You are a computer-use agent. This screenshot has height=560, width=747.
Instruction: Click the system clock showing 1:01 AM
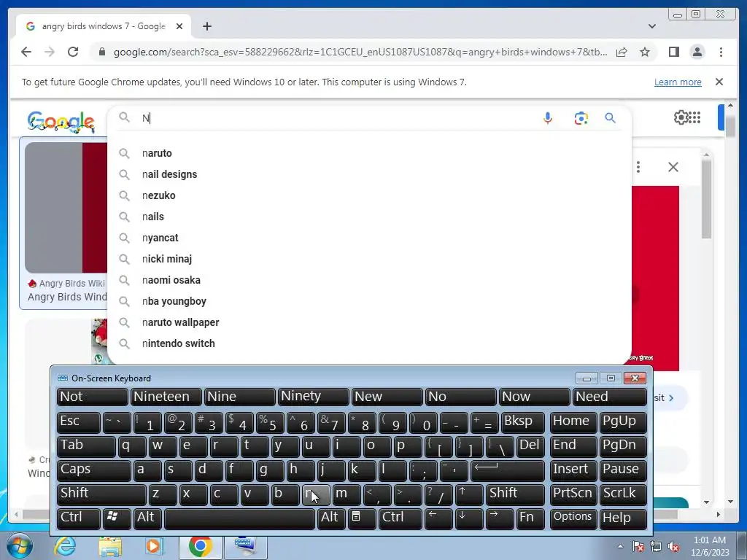[710, 546]
